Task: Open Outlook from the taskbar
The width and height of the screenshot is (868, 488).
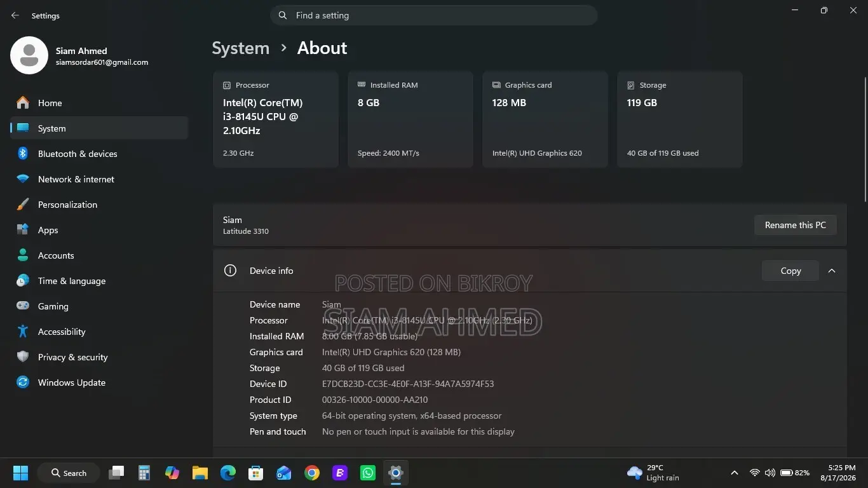Action: click(x=284, y=473)
